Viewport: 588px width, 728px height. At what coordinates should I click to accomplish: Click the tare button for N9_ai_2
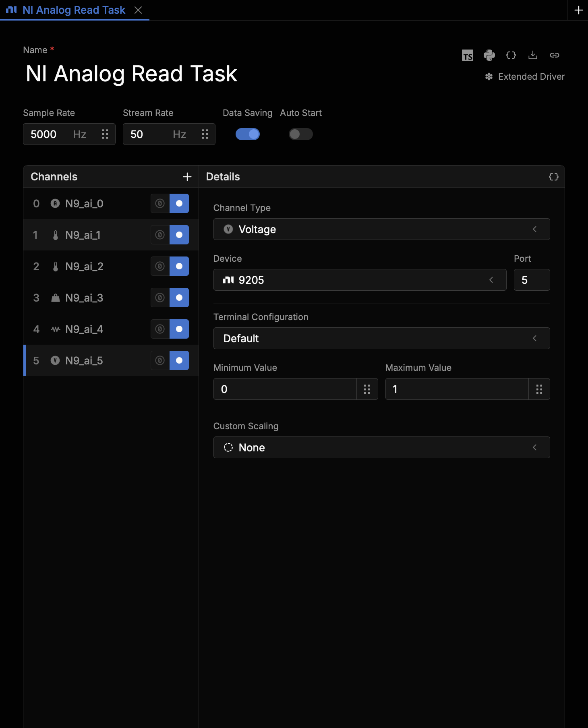click(x=160, y=266)
